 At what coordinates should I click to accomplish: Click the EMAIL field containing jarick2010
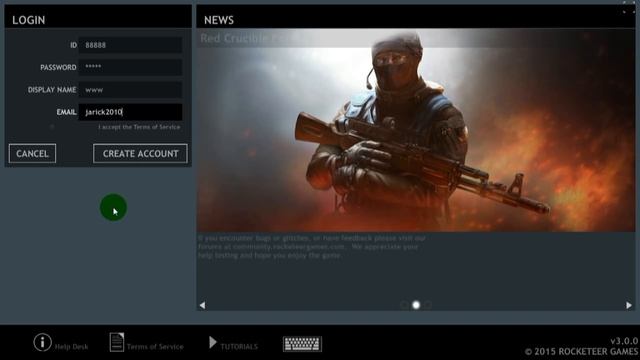(x=130, y=112)
